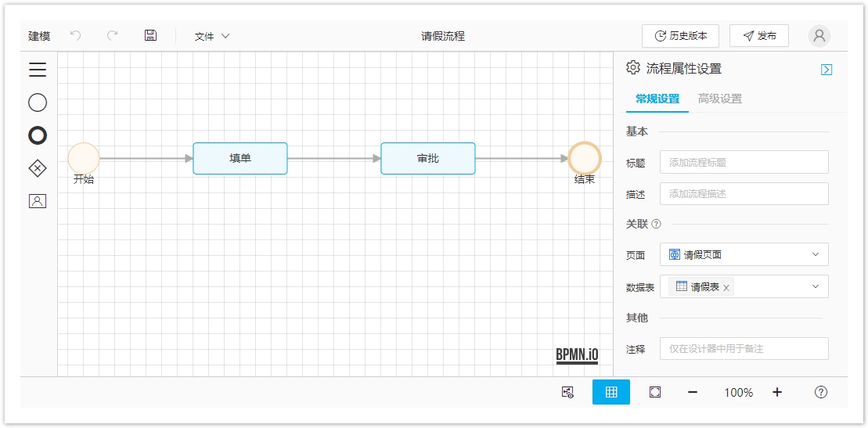Click the flow-check icon in bottom bar
Viewport: 868px width, 428px height.
coord(567,392)
